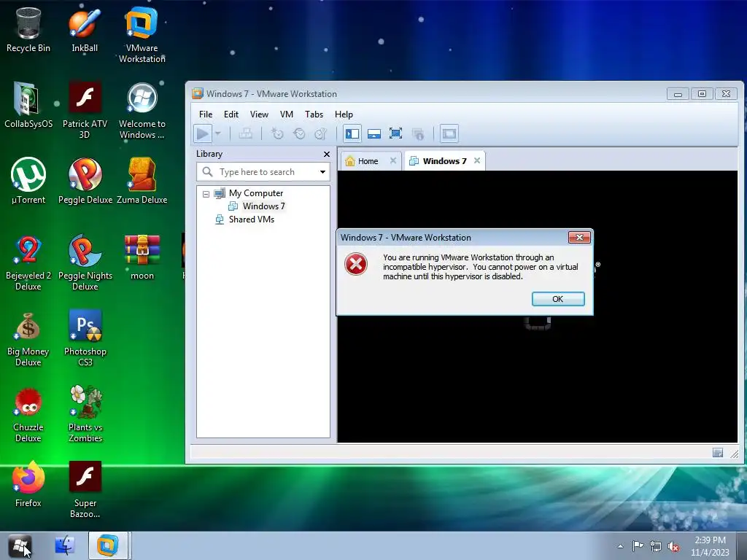Image resolution: width=747 pixels, height=560 pixels.
Task: Open the Help menu
Action: [344, 114]
